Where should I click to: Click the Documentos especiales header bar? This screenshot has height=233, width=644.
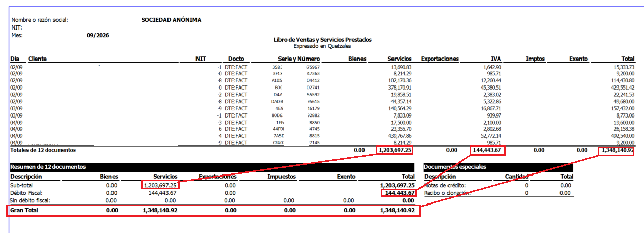(498, 167)
